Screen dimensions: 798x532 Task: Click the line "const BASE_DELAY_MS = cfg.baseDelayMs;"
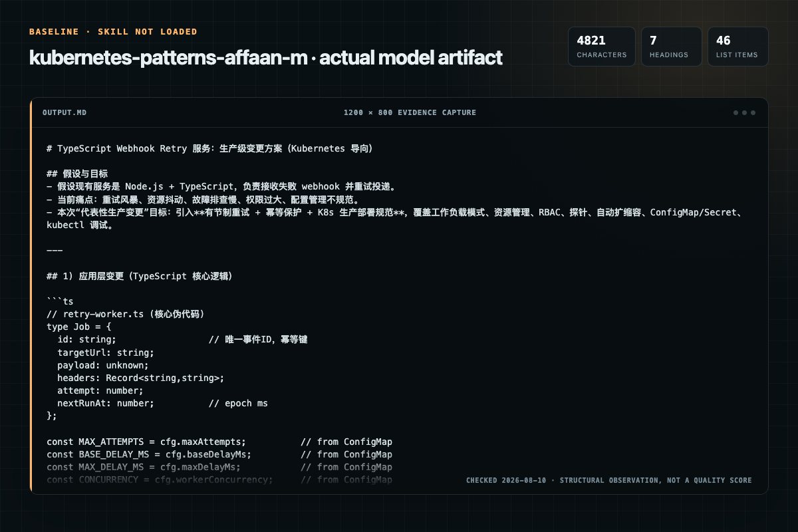pos(149,454)
